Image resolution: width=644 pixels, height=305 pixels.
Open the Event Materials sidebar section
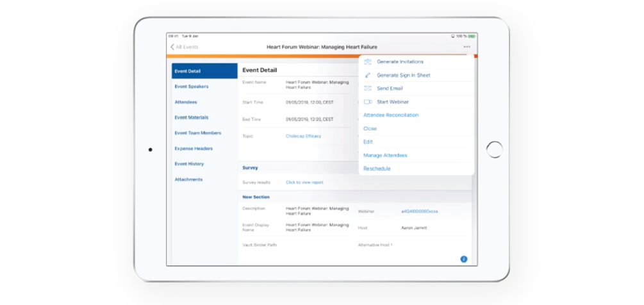pos(192,117)
